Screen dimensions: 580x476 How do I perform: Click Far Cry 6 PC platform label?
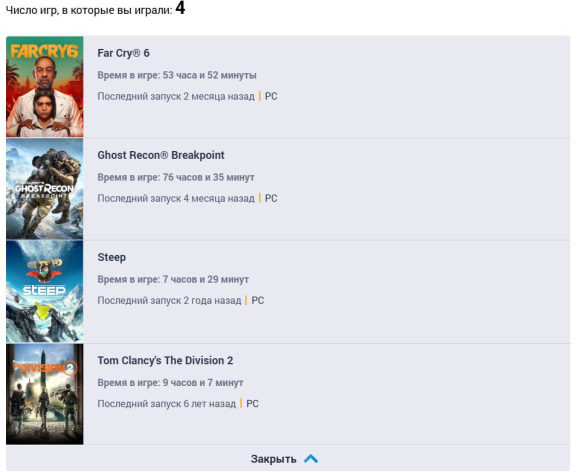coord(271,97)
